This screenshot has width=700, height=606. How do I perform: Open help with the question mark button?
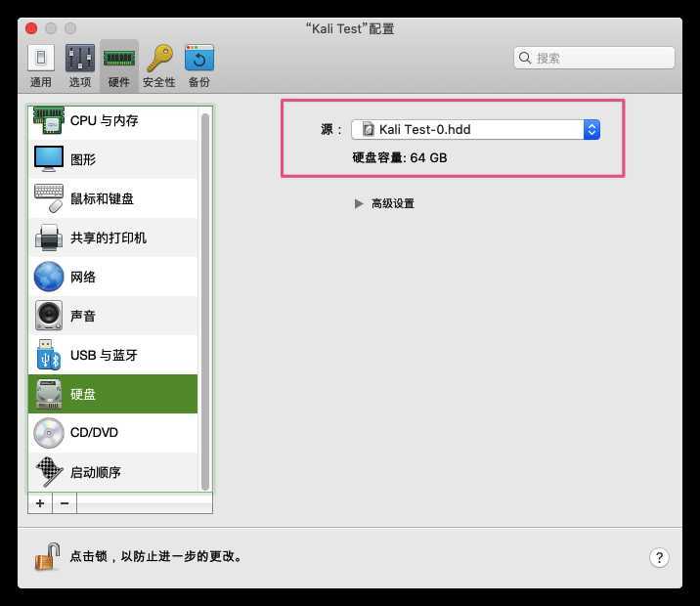[659, 557]
